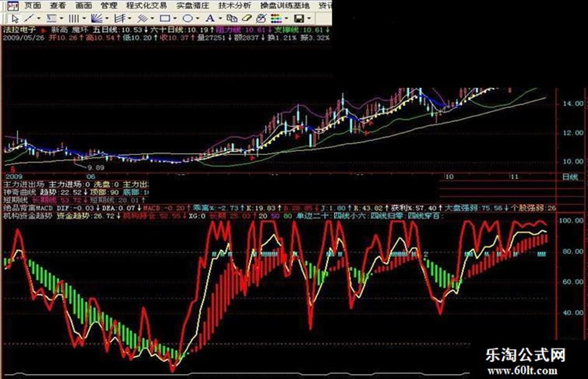This screenshot has height=379, width=588.
Task: Click the stock name 法拉电子
Action: point(19,29)
